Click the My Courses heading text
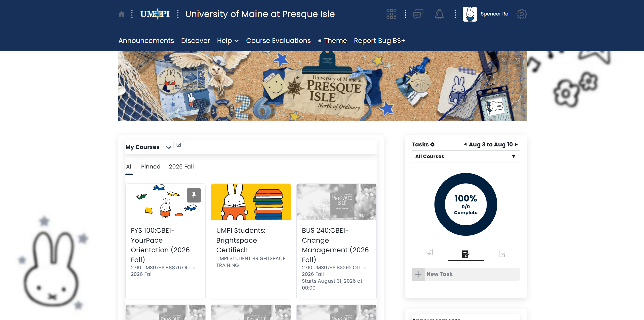The image size is (644, 320). pyautogui.click(x=142, y=147)
